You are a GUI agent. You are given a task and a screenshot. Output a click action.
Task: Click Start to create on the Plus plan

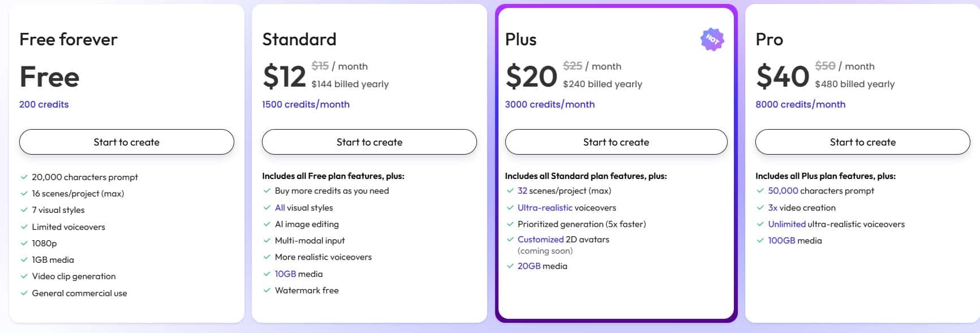pos(616,142)
